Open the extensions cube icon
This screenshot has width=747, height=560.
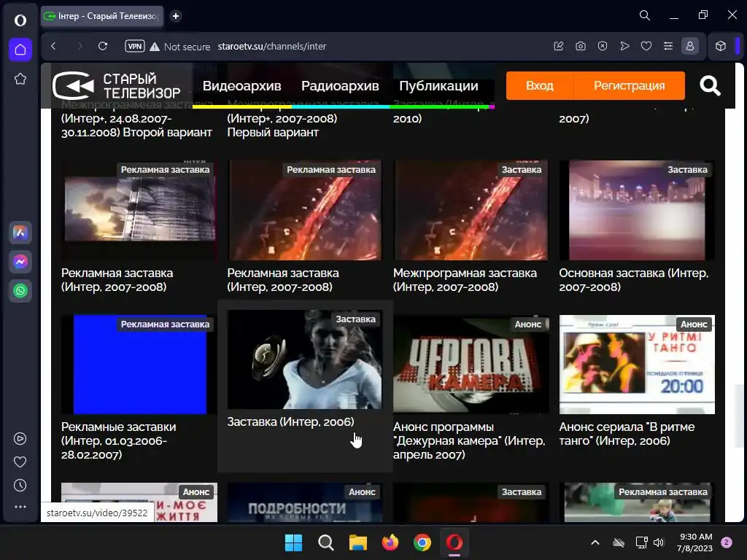tap(721, 46)
